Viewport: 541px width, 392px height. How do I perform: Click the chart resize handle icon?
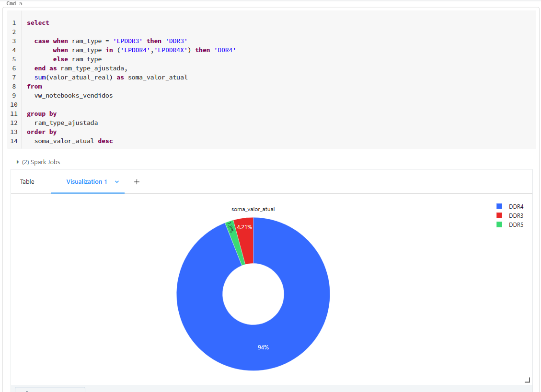point(527,379)
